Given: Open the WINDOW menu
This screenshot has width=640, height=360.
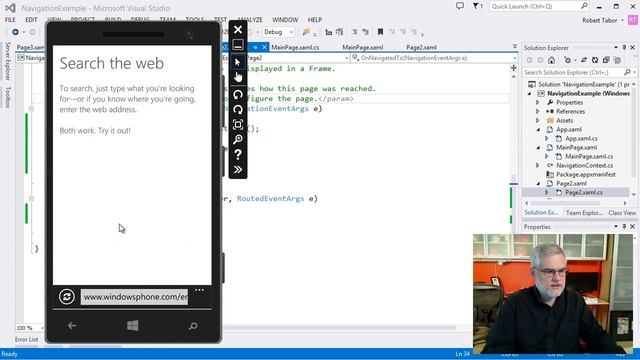Looking at the screenshot, I should point(285,20).
